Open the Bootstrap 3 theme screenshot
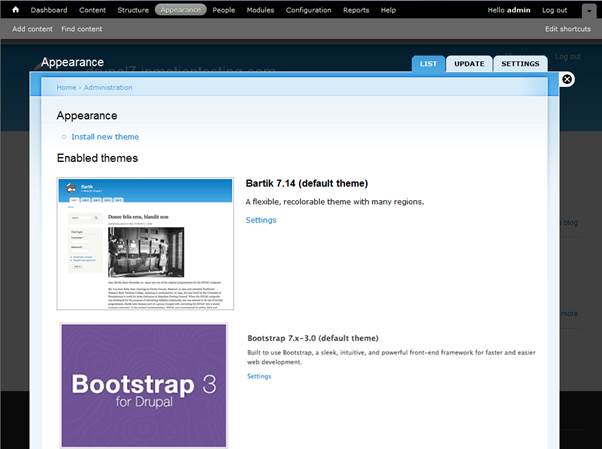The image size is (602, 449). pos(144,385)
